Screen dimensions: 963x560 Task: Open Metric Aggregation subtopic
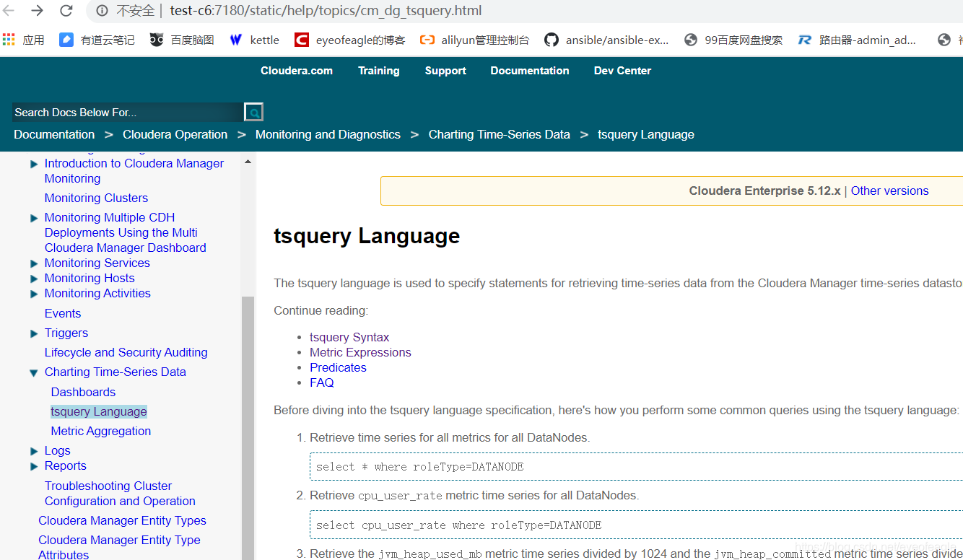coord(101,431)
